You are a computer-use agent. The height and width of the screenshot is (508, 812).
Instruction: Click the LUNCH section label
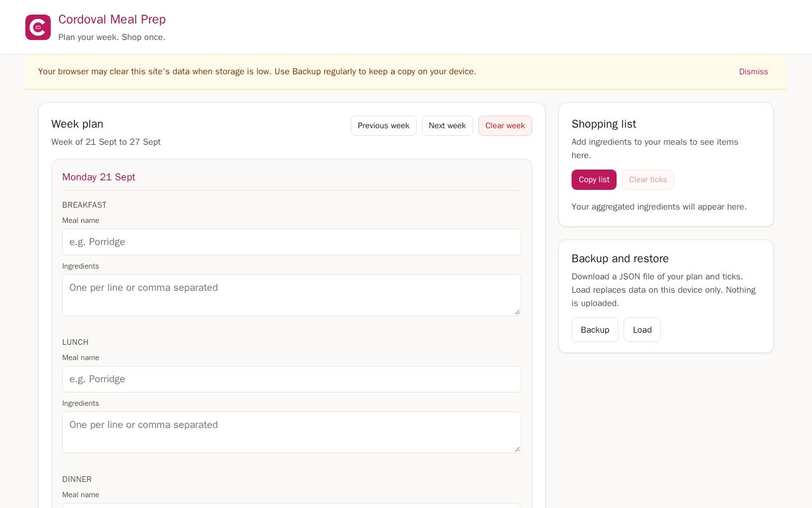(x=75, y=342)
